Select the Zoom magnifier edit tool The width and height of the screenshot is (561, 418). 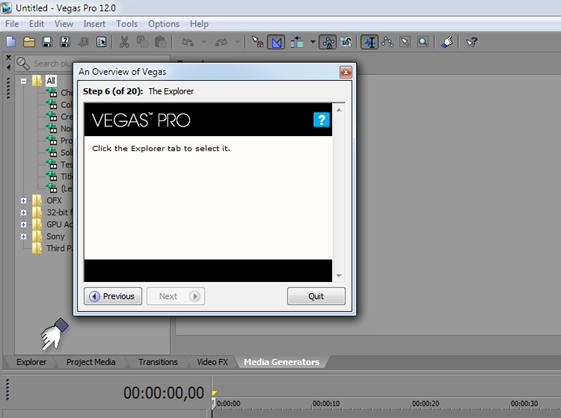point(423,42)
